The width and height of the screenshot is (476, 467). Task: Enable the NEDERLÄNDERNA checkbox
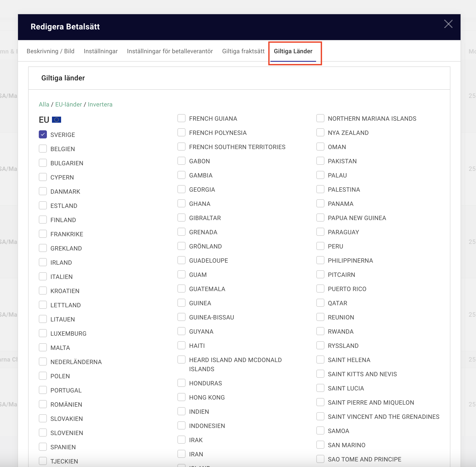pos(43,362)
